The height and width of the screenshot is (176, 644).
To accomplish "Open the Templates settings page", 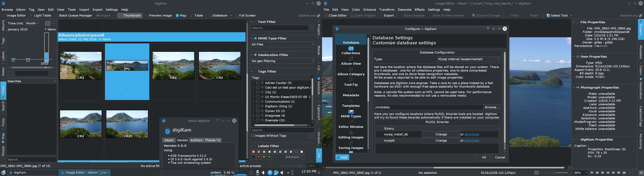I will [x=351, y=103].
